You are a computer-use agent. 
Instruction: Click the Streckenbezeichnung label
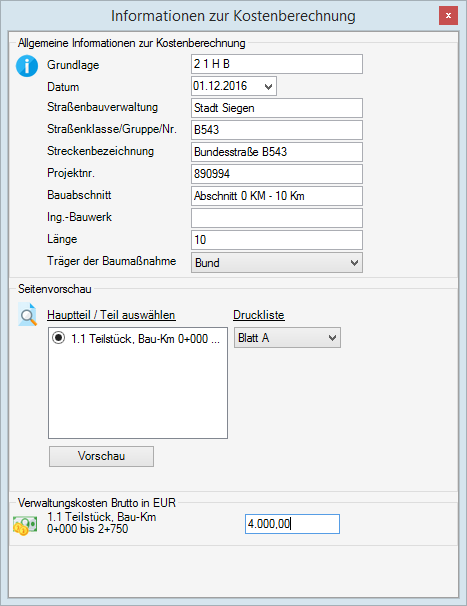[x=101, y=151]
